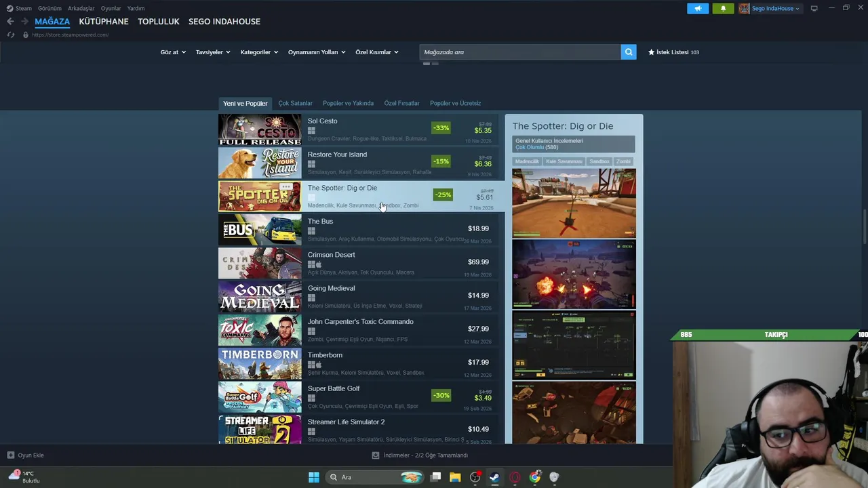Open the Super Battle Golf listing
This screenshot has width=868, height=488.
point(358,397)
